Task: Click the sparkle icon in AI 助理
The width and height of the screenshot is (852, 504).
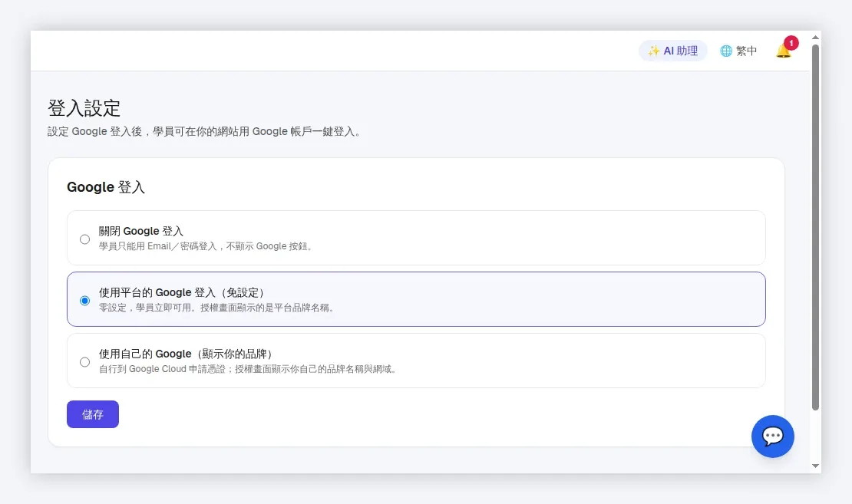Action: (x=654, y=51)
